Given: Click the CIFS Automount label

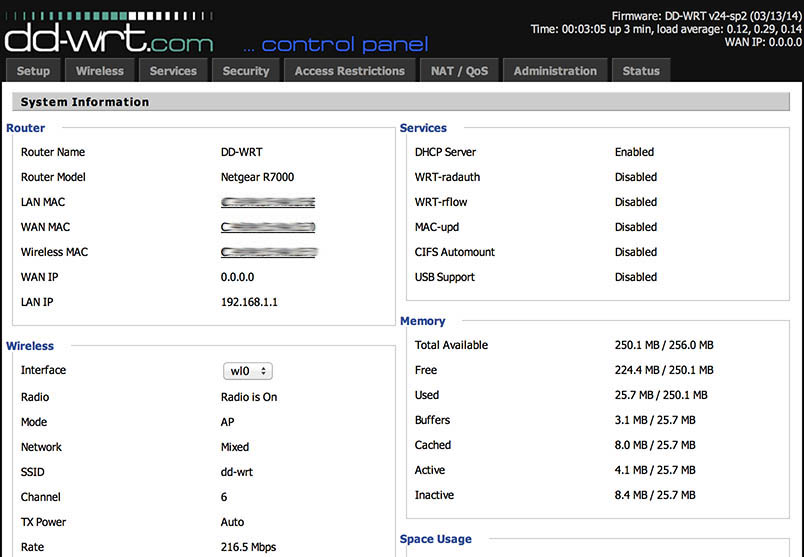Looking at the screenshot, I should tap(455, 252).
